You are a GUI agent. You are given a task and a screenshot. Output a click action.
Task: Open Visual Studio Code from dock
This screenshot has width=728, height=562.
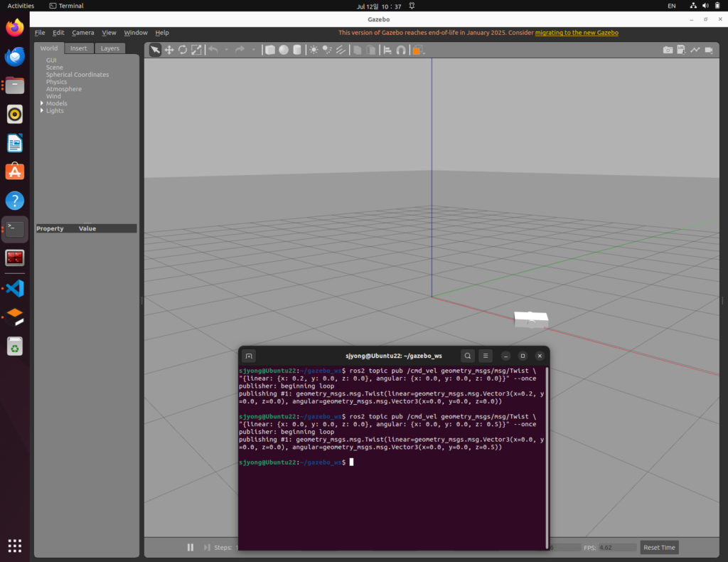point(15,288)
